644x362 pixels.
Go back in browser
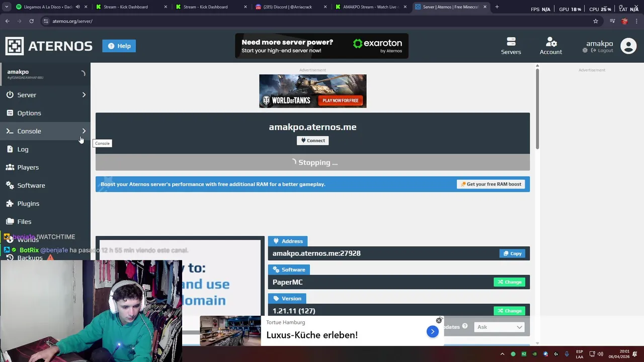point(7,21)
